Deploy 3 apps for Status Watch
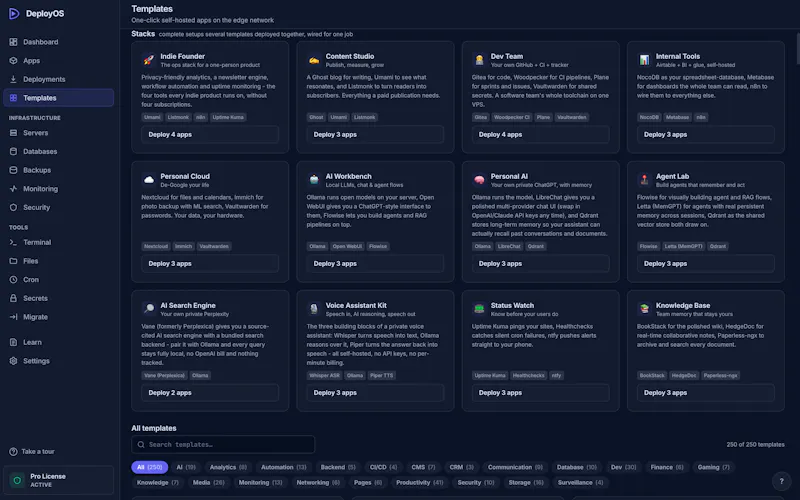 [540, 393]
